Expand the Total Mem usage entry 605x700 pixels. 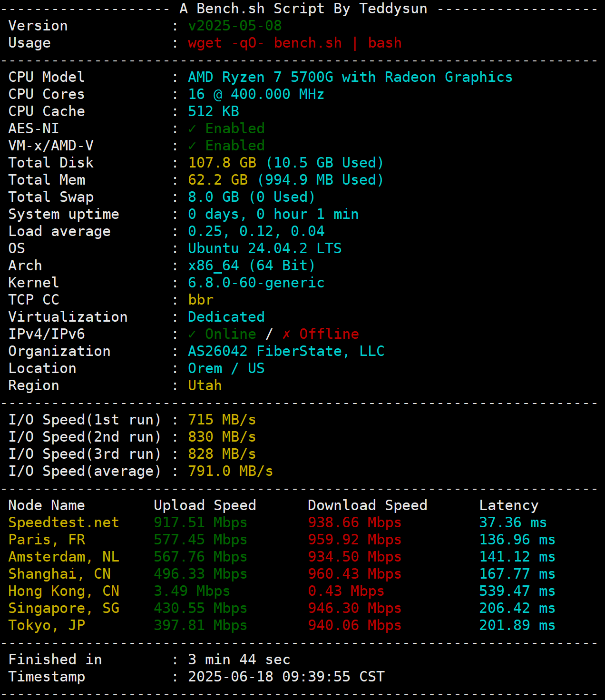[x=285, y=179]
